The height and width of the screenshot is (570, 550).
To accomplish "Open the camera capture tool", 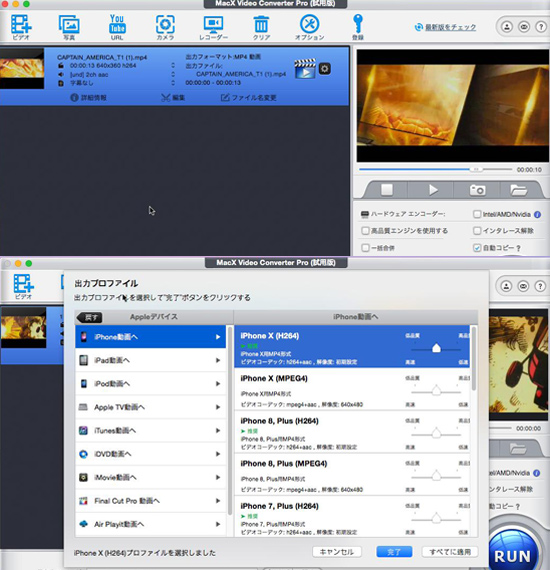I will click(x=165, y=27).
